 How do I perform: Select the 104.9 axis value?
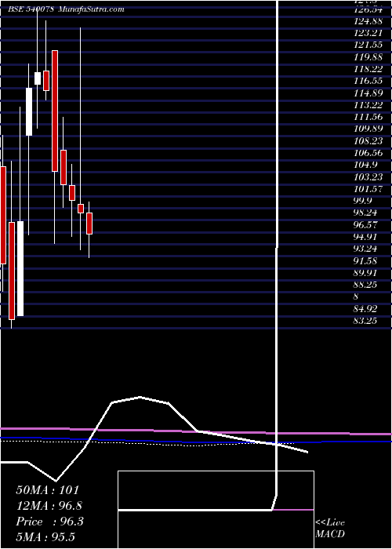pyautogui.click(x=365, y=165)
